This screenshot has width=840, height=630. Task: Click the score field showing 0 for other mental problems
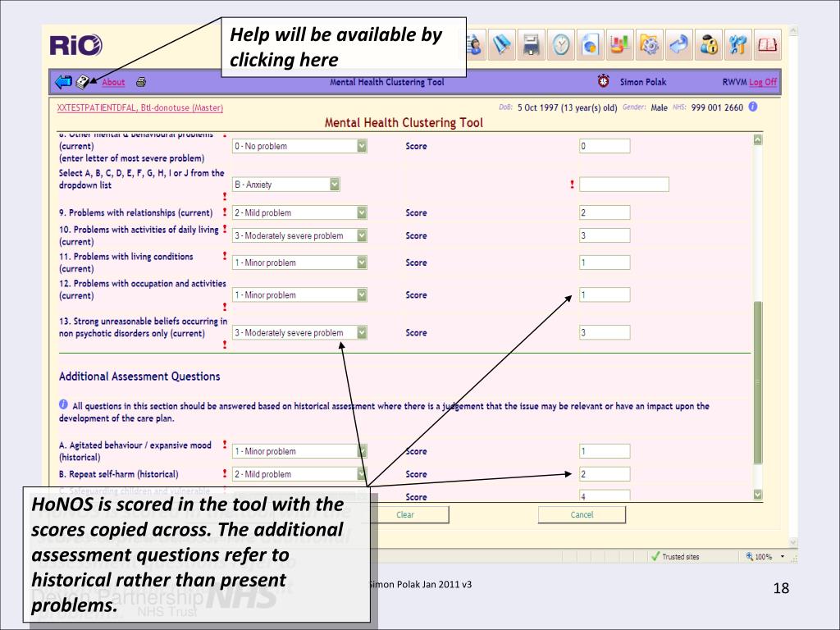[x=605, y=146]
